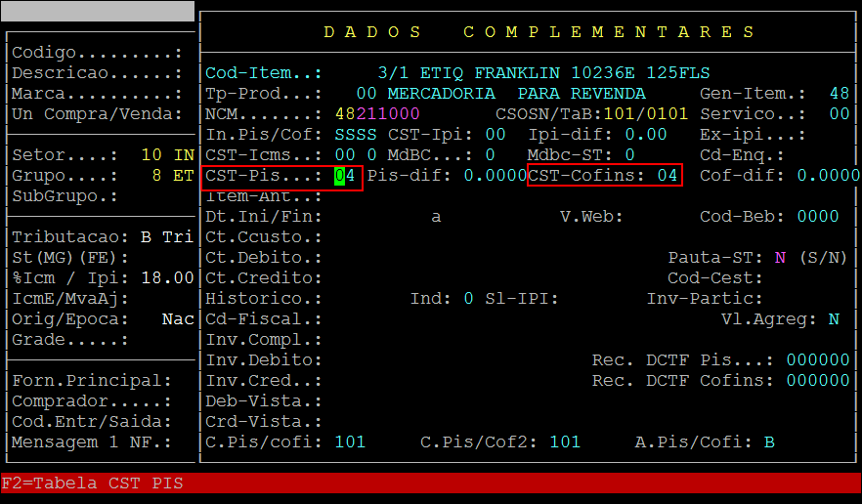Select the Tp-Prod 00 Mercadoria field
Image resolution: width=862 pixels, height=504 pixels.
point(366,94)
